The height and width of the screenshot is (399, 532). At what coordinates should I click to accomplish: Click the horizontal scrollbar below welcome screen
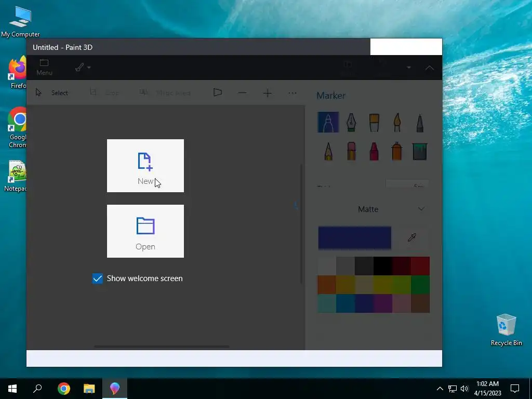(162, 347)
